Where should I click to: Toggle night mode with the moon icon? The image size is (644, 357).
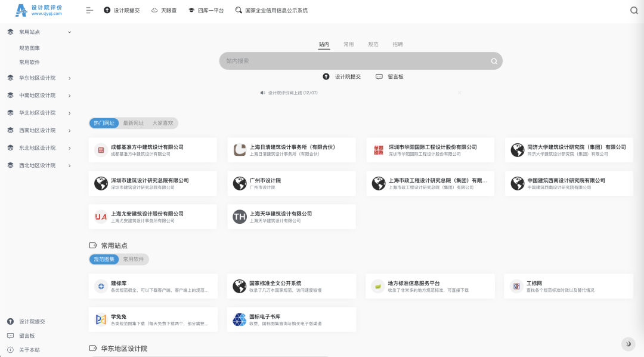click(x=627, y=344)
